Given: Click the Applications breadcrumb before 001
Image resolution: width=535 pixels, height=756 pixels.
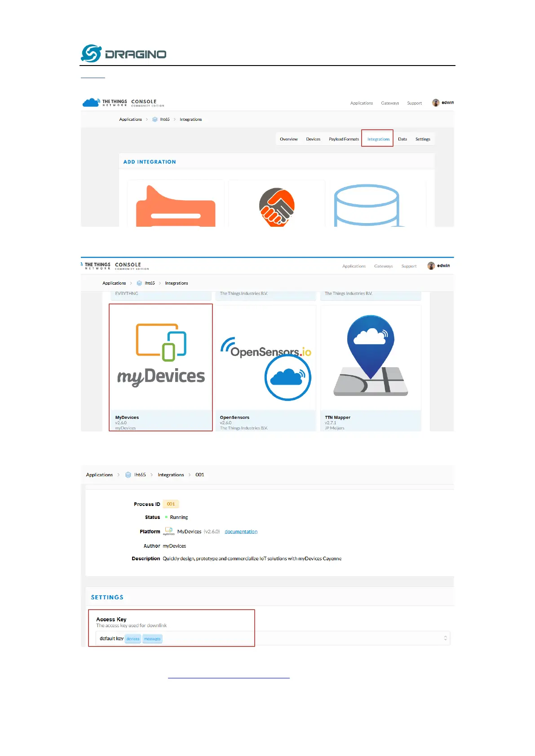Looking at the screenshot, I should 99,475.
